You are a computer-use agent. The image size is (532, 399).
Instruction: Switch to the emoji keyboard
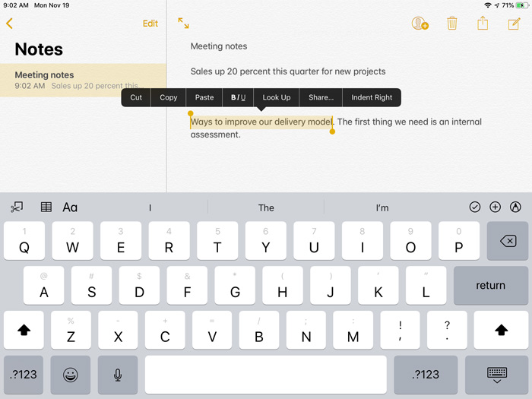click(71, 375)
